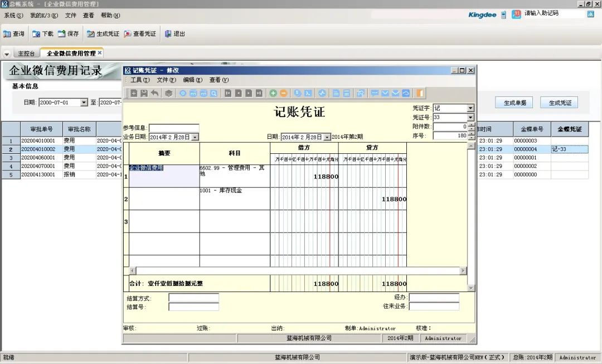Click the orange minus delete-row icon
Viewport: 602px width, 364px height.
[x=283, y=93]
